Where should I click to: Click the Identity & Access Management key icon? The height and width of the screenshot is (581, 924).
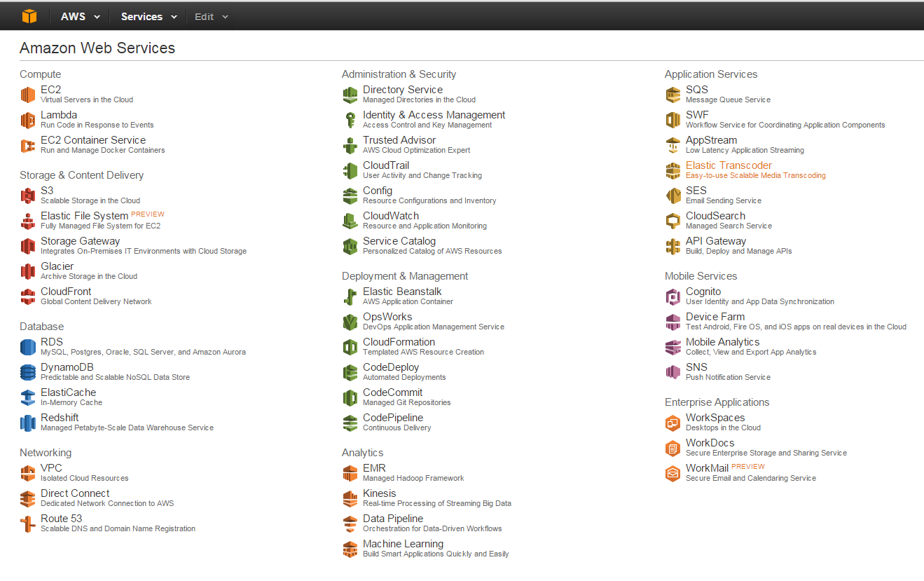coord(350,120)
